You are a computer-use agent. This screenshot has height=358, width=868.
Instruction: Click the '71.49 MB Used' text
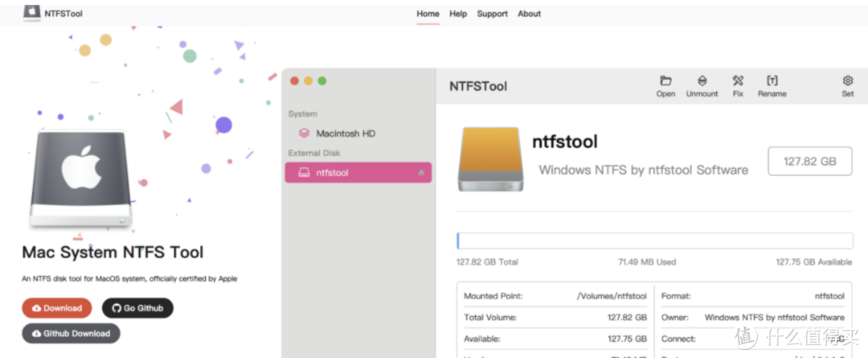pyautogui.click(x=647, y=262)
